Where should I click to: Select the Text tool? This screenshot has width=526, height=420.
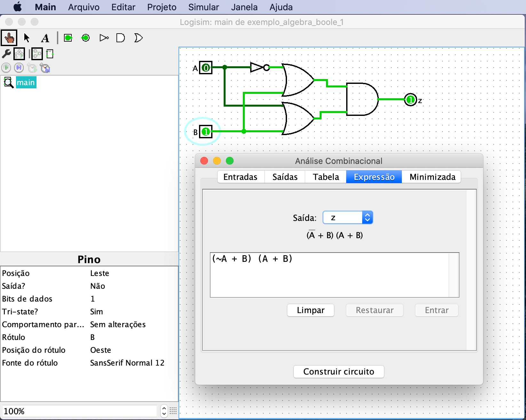click(x=45, y=38)
